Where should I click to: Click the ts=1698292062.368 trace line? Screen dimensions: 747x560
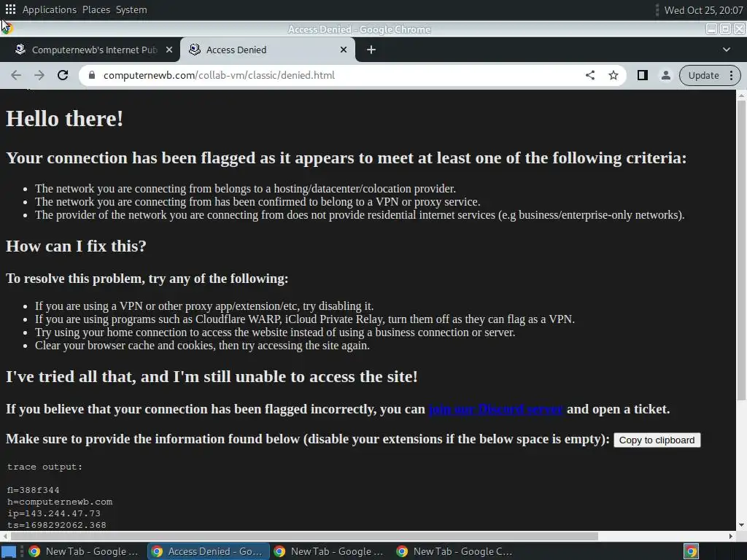point(57,525)
